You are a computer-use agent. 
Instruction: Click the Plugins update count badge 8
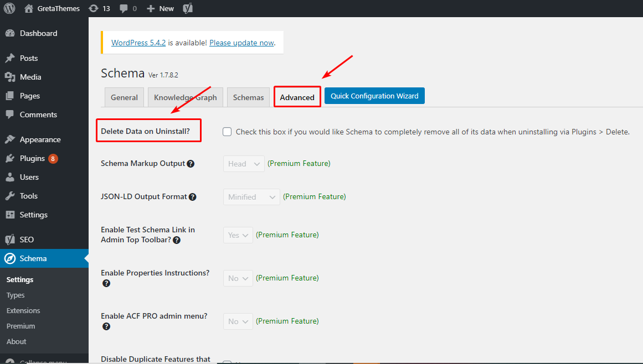(x=53, y=158)
